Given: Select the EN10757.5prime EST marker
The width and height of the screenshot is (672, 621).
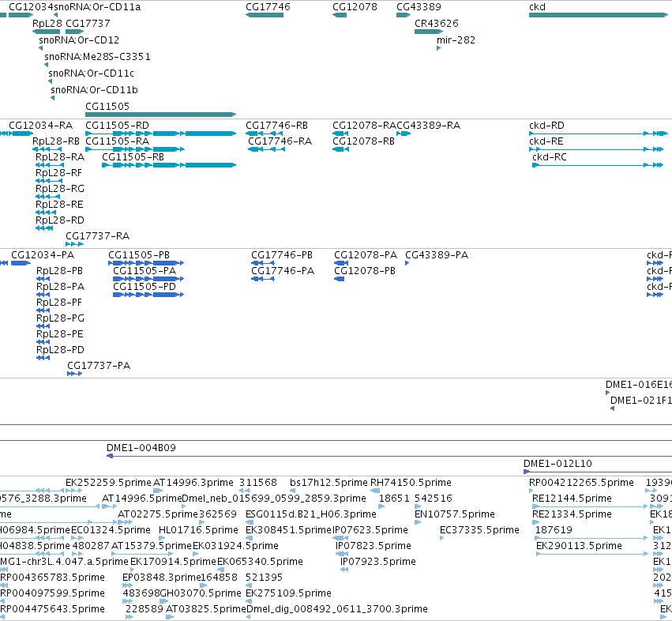Looking at the screenshot, I should [418, 522].
